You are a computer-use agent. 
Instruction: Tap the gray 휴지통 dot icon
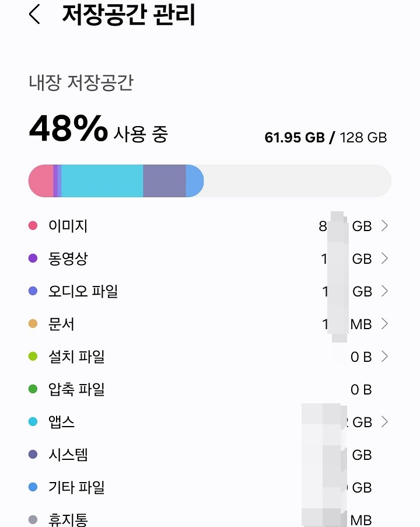[x=33, y=518]
